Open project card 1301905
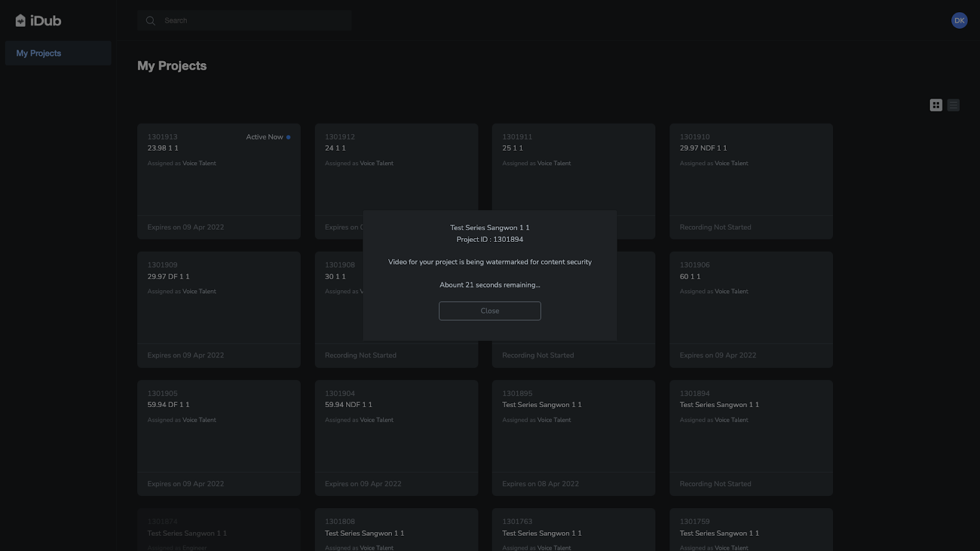The image size is (980, 551). [x=219, y=438]
